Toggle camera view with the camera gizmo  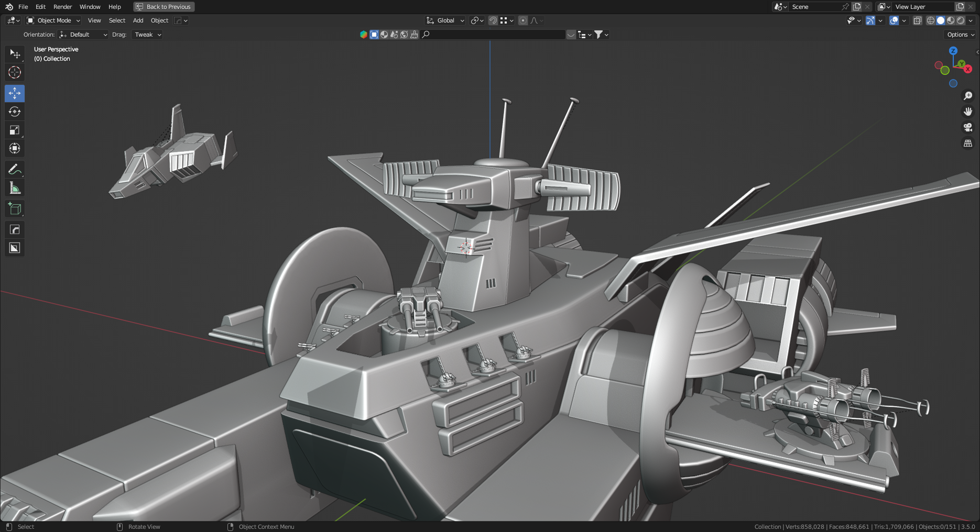point(968,127)
